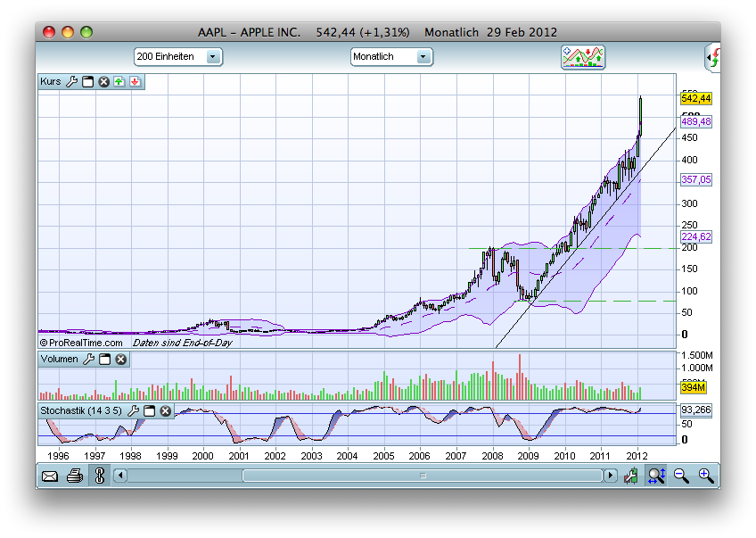756x538 pixels.
Task: Click the green zoom window button
Action: pos(86,32)
